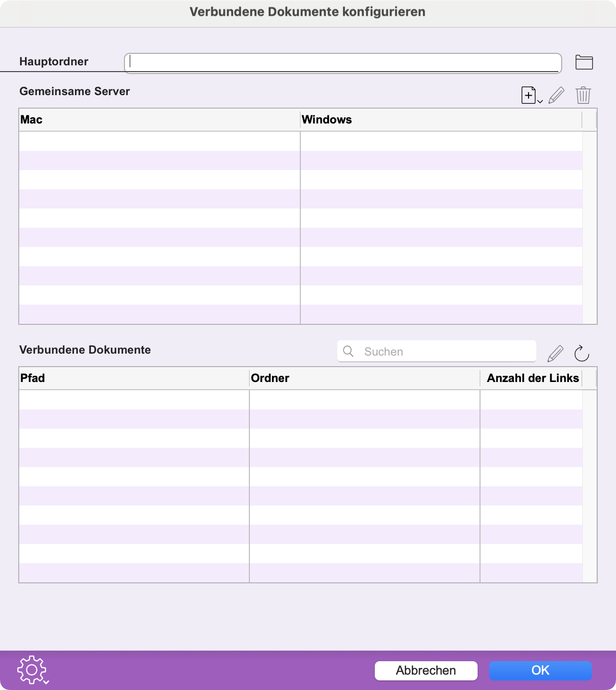Sort by Windows column header
This screenshot has height=690, width=616.
point(441,120)
